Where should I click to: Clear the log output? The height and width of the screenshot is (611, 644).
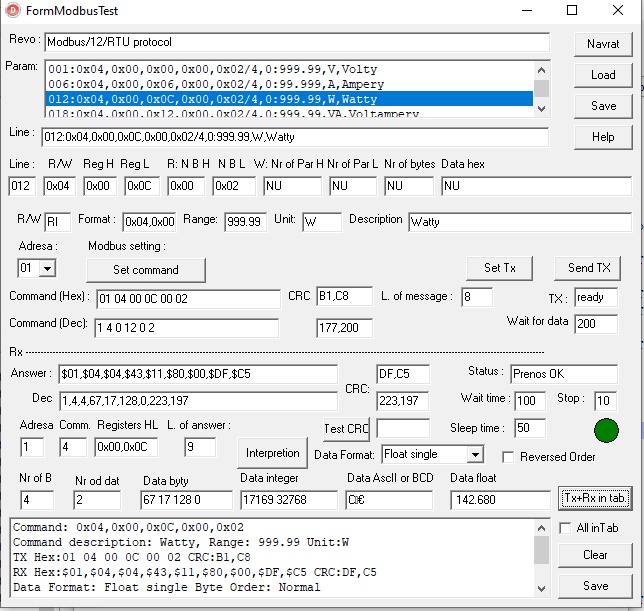click(x=595, y=554)
